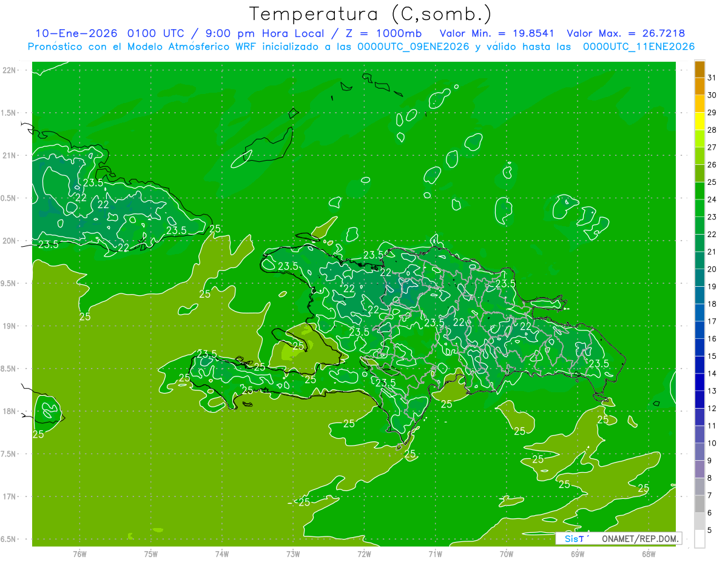Click the "70W" longitude axis label
This screenshot has width=728, height=562.
(x=507, y=554)
